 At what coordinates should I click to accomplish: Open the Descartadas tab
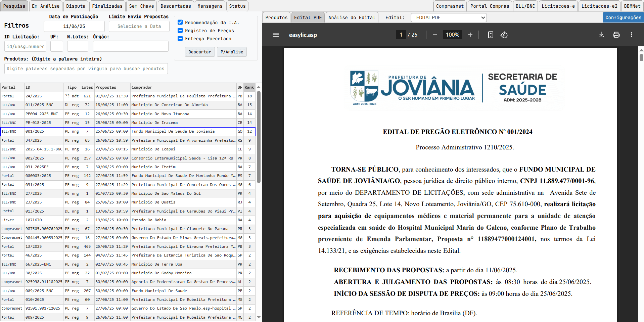(x=176, y=6)
